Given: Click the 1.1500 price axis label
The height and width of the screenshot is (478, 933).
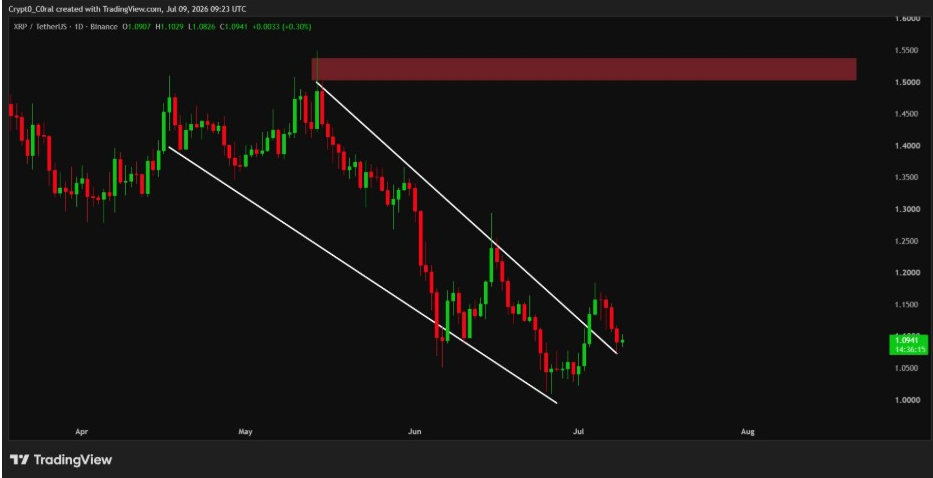Looking at the screenshot, I should click(x=908, y=305).
